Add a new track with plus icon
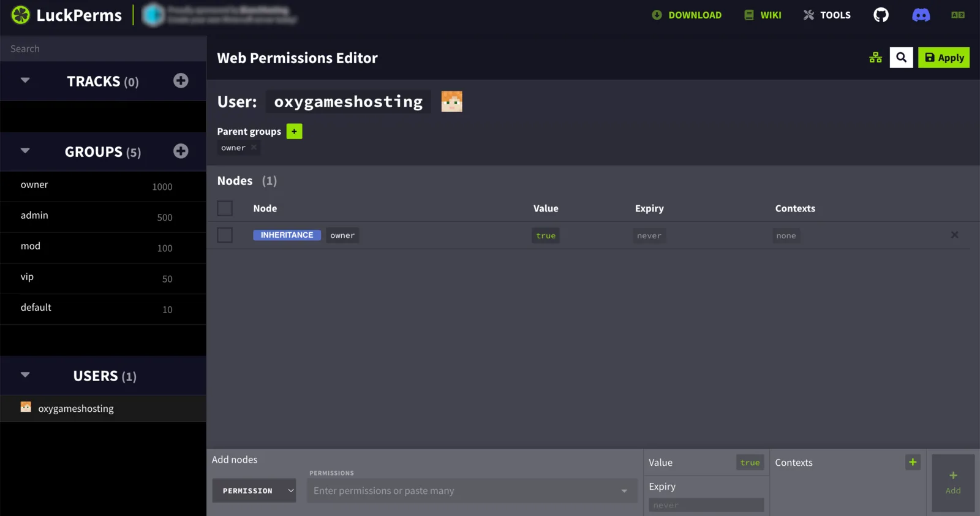 (181, 80)
